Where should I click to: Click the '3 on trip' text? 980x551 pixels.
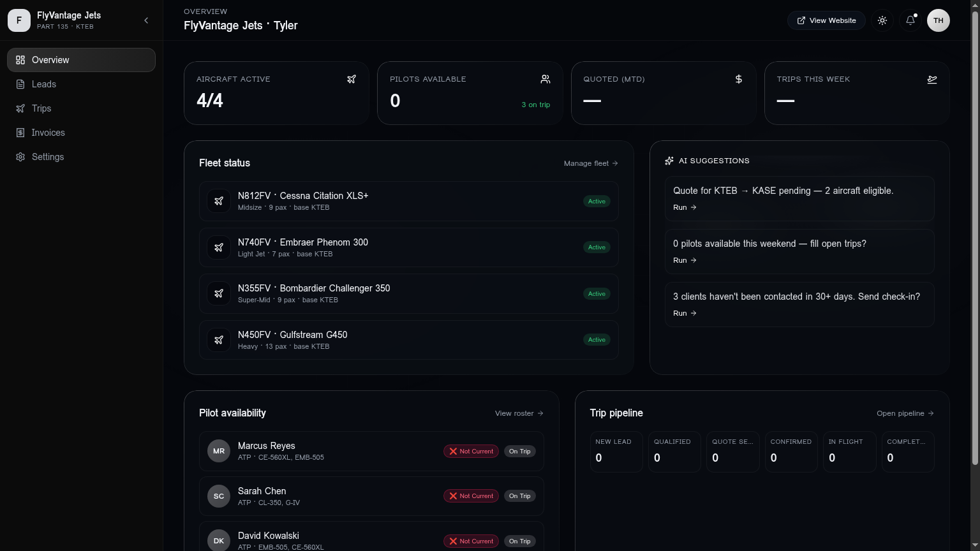[536, 105]
